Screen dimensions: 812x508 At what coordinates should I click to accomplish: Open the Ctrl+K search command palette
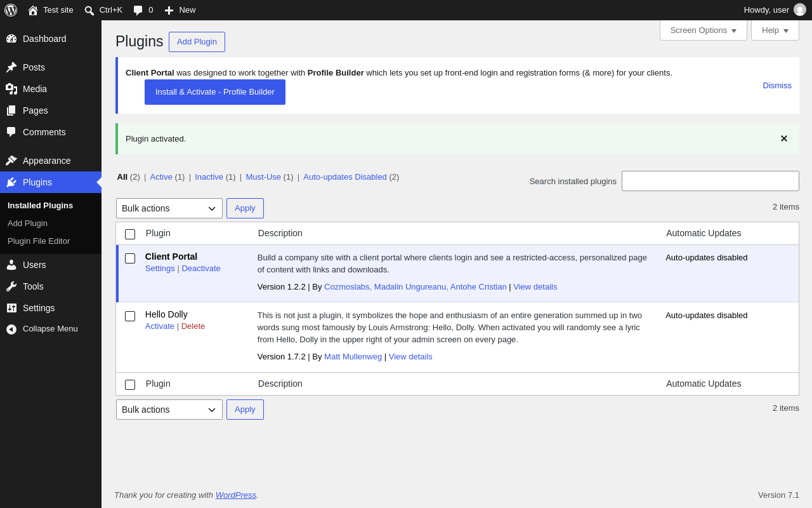103,10
